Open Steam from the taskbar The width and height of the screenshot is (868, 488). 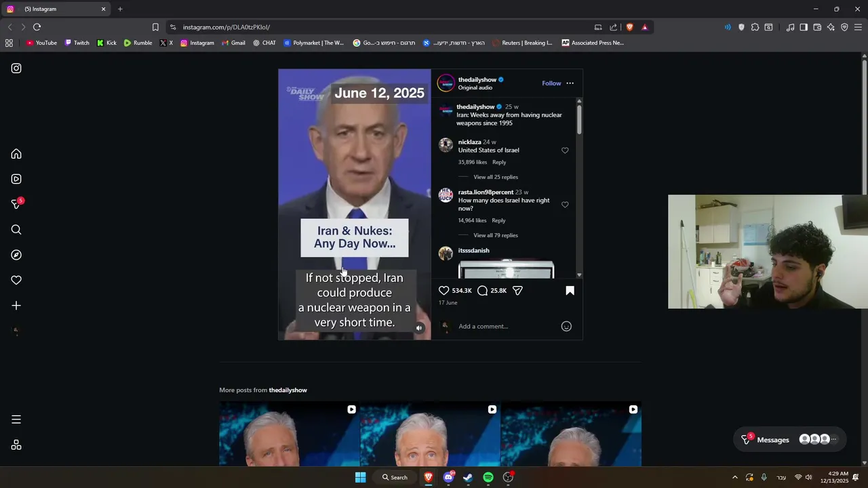click(468, 477)
